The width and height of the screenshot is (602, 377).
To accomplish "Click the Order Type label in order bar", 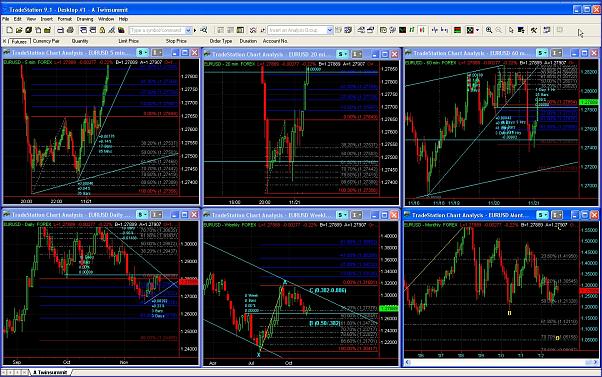I will pyautogui.click(x=221, y=41).
